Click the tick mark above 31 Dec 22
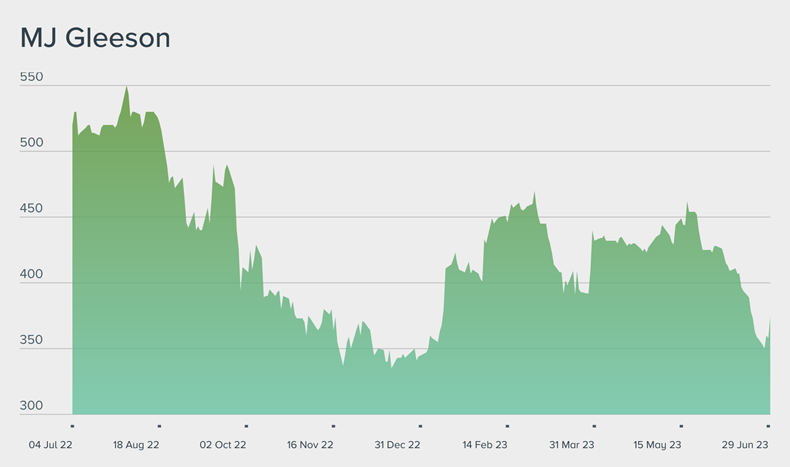This screenshot has height=467, width=790. coord(420,425)
